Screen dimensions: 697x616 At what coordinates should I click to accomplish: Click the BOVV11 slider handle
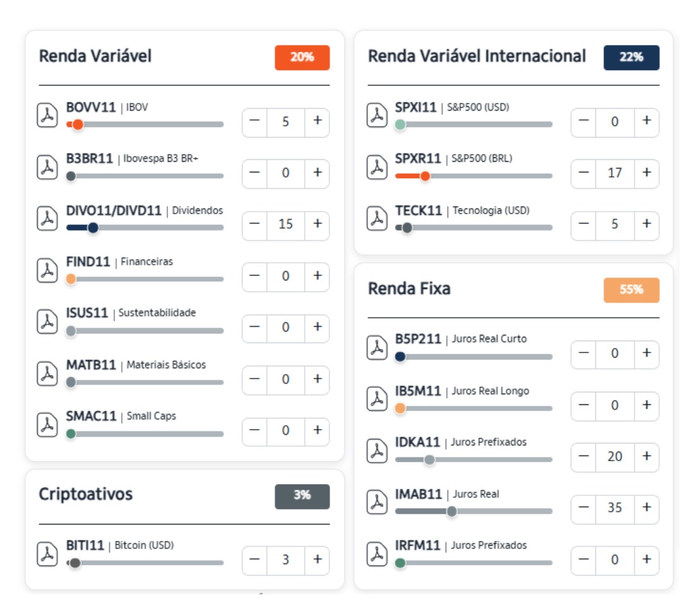click(x=78, y=124)
